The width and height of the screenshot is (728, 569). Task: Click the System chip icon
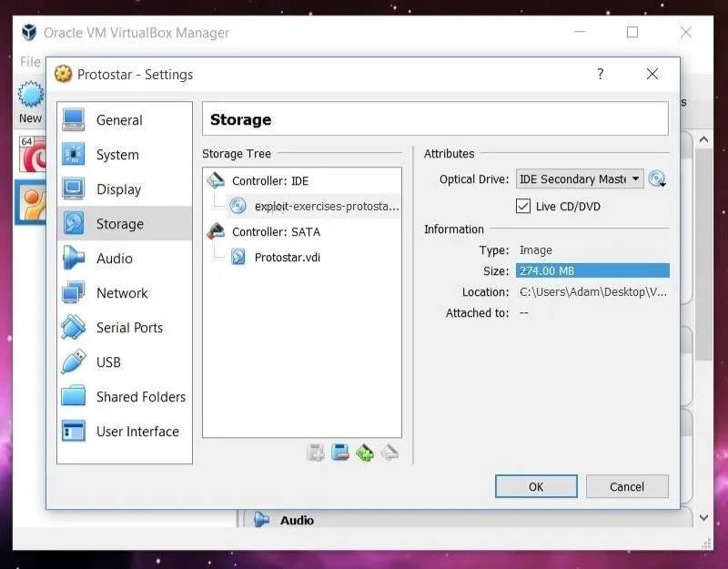point(74,154)
